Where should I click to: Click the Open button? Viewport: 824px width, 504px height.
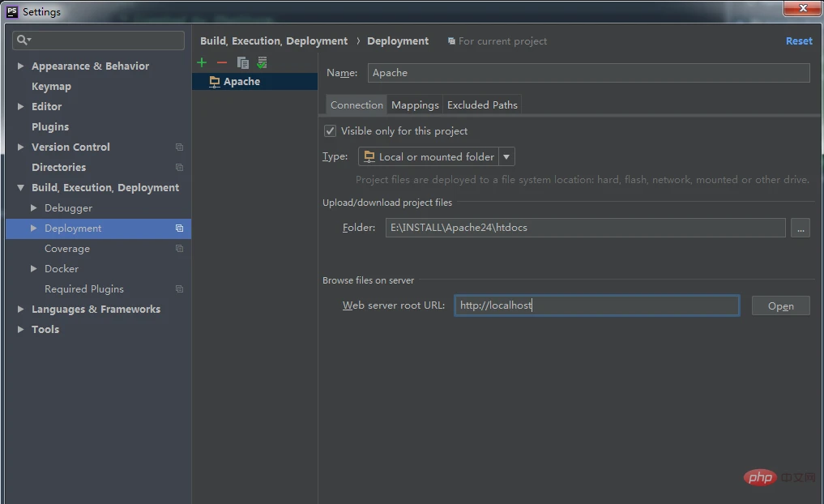[x=780, y=305]
